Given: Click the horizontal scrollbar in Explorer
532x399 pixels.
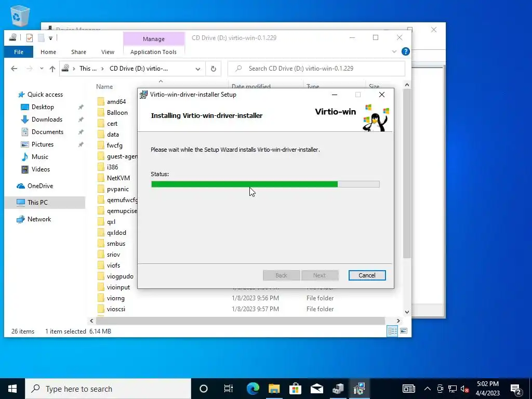Looking at the screenshot, I should pyautogui.click(x=240, y=321).
